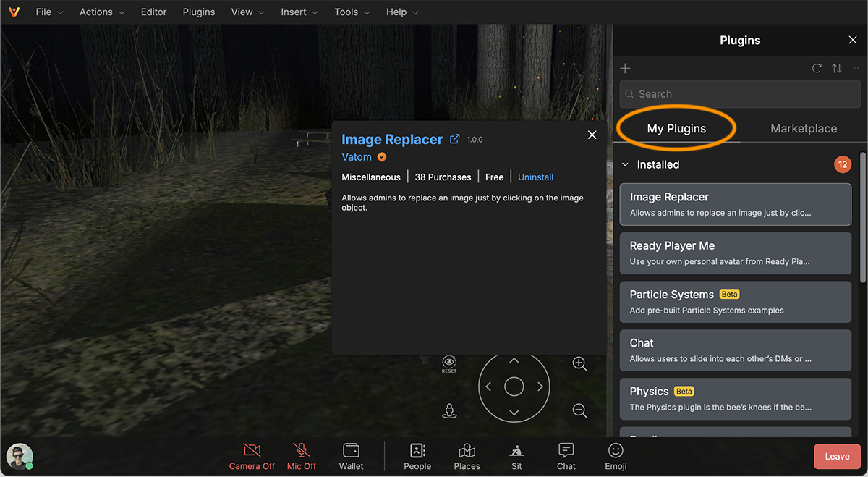The image size is (868, 477).
Task: Click the plugins list scrollbar
Action: 862,217
